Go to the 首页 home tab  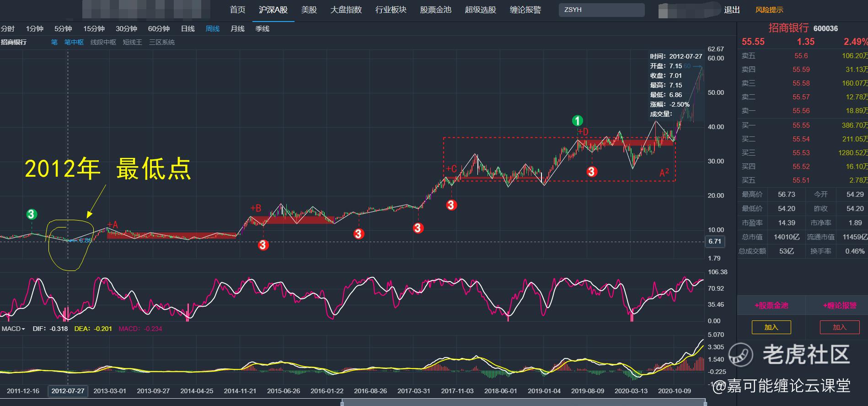point(237,10)
